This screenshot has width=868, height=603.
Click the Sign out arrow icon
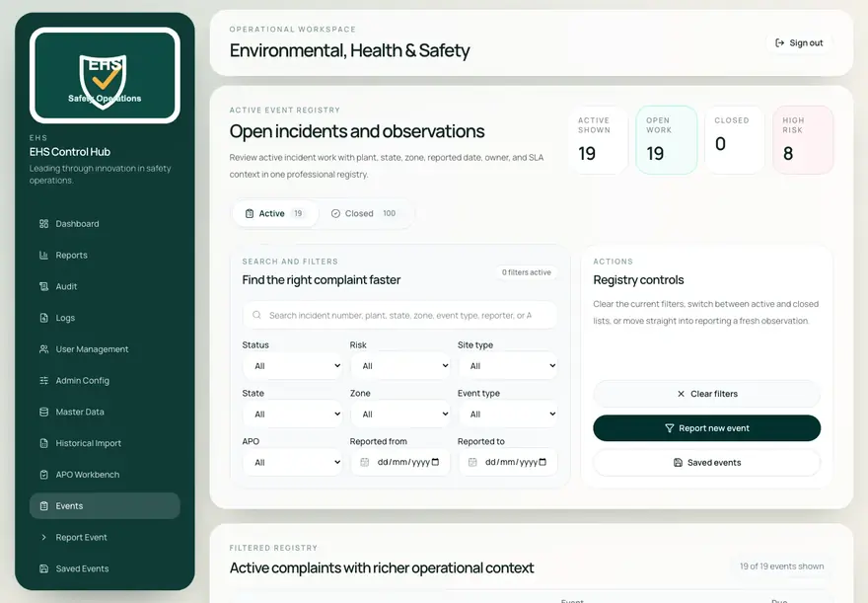coord(779,42)
